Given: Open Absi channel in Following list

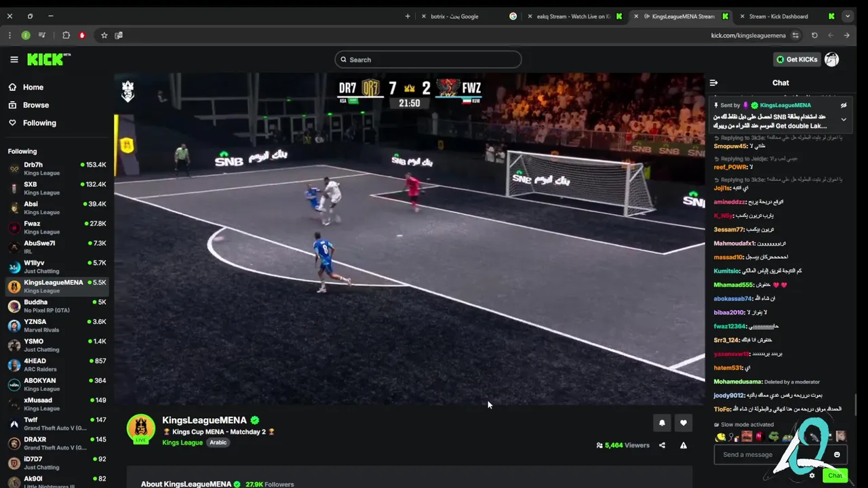Looking at the screenshot, I should 57,208.
